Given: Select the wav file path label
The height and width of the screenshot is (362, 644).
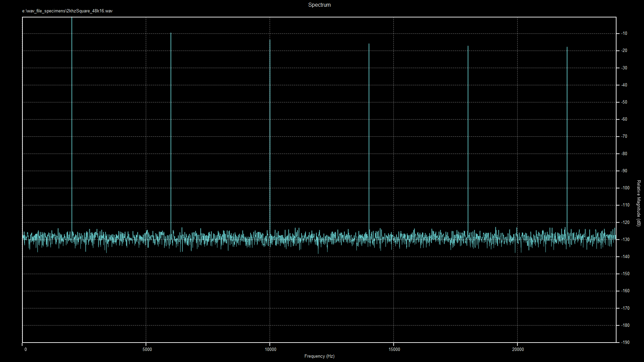Looking at the screenshot, I should coord(67,11).
